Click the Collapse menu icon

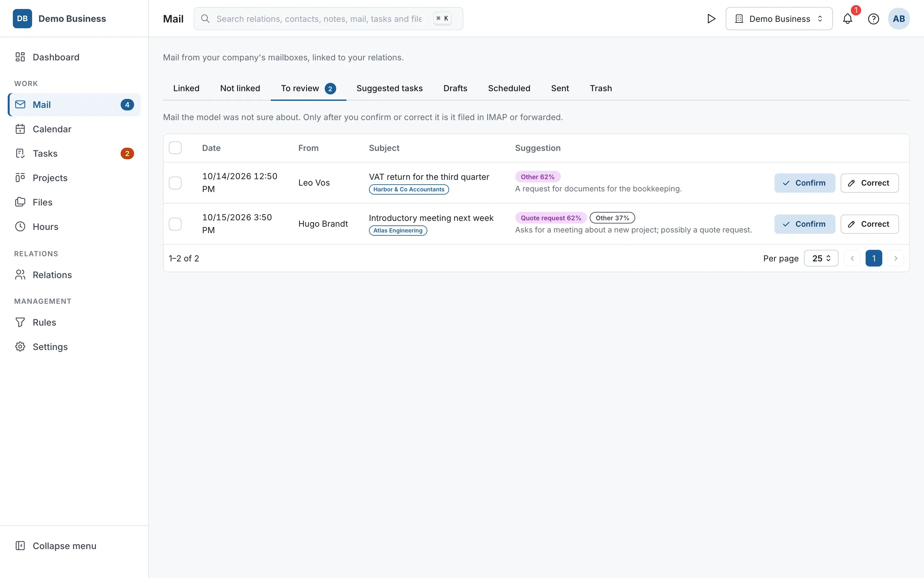(20, 546)
